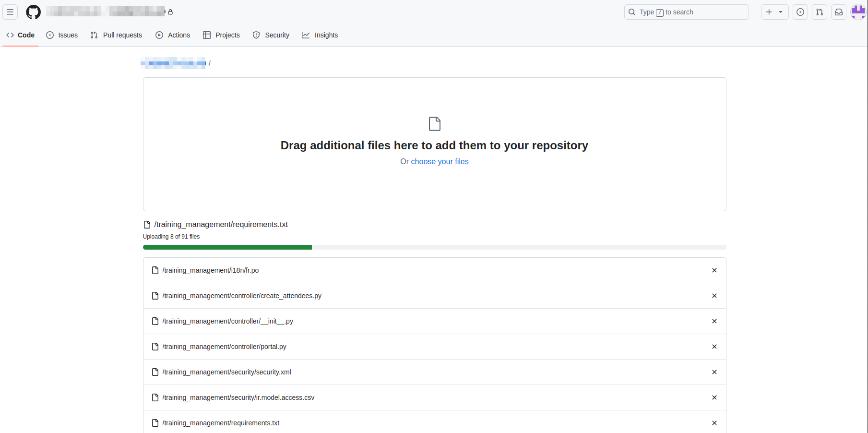Click the green upload progress bar

click(227, 247)
